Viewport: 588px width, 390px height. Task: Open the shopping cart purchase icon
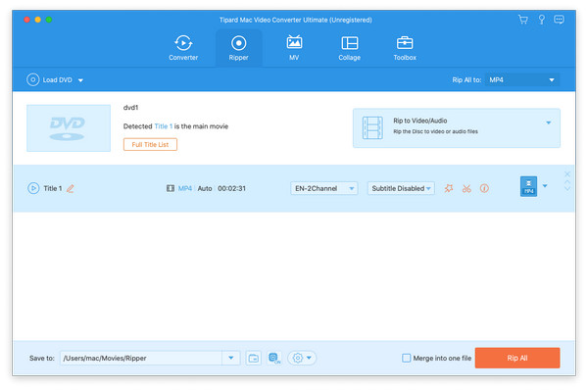(522, 20)
